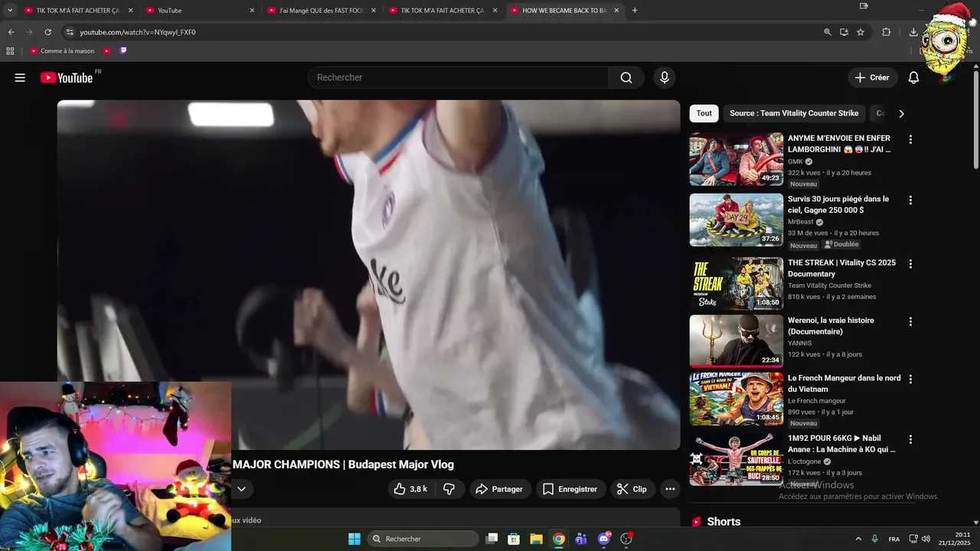This screenshot has width=980, height=551.
Task: Expand the video description chevron
Action: coord(241,489)
